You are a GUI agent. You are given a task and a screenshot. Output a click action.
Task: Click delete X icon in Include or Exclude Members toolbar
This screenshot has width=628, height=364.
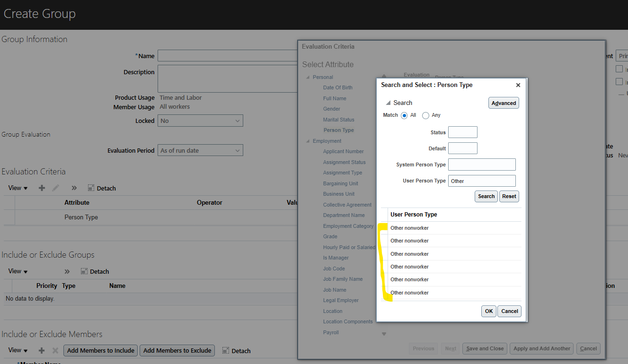[x=55, y=351]
